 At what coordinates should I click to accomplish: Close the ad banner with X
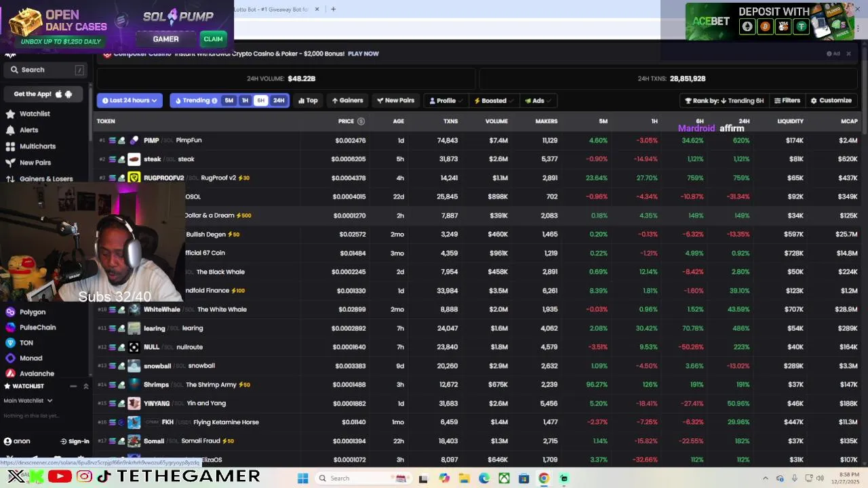[x=848, y=54]
